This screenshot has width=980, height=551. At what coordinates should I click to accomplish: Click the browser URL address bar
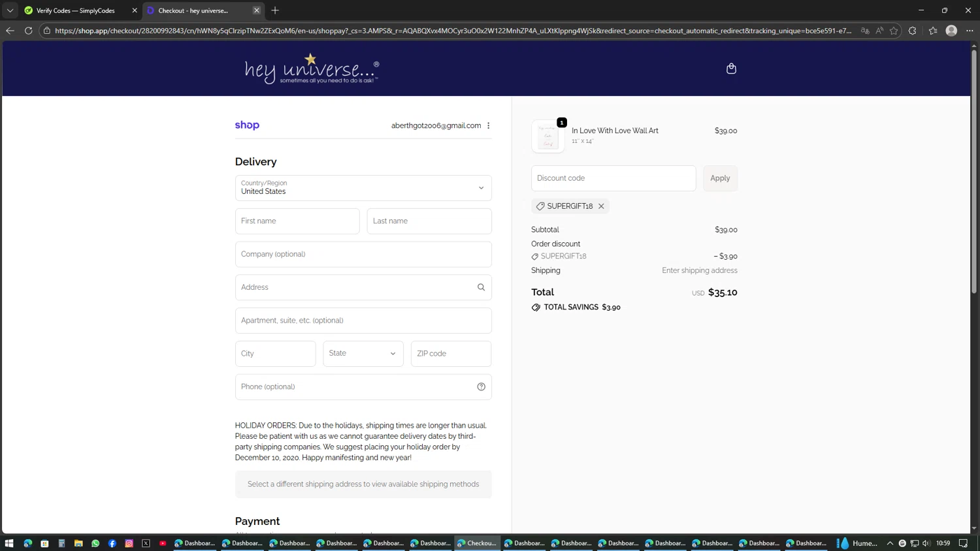453,31
